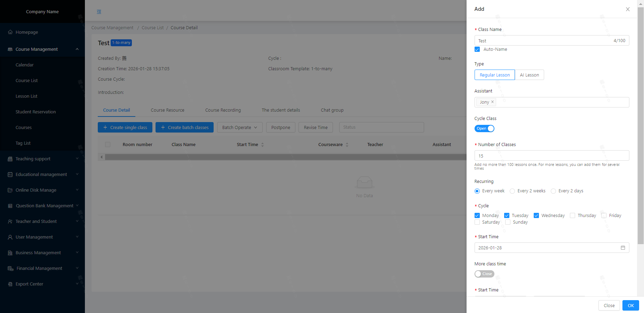Select the AI Lesson type

coord(529,75)
